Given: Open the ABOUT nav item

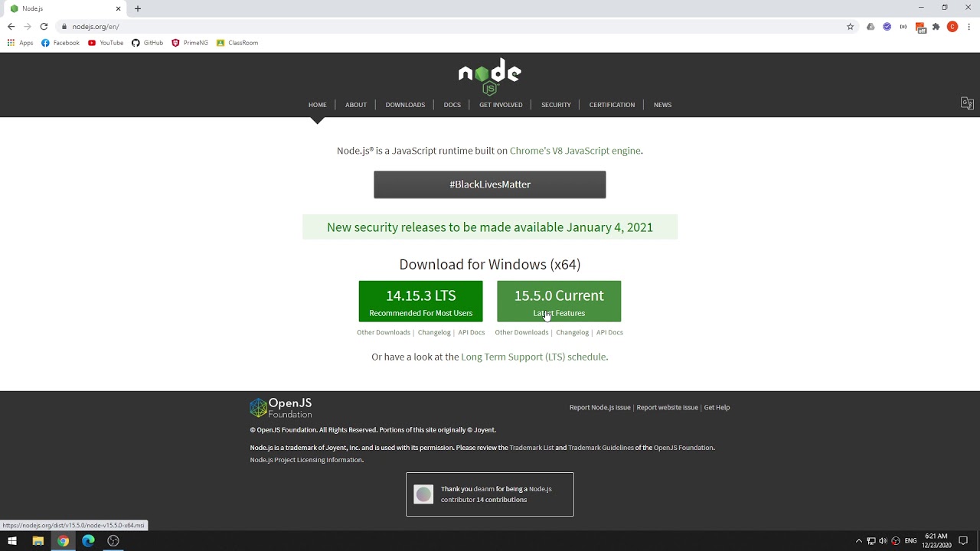Looking at the screenshot, I should pyautogui.click(x=356, y=105).
